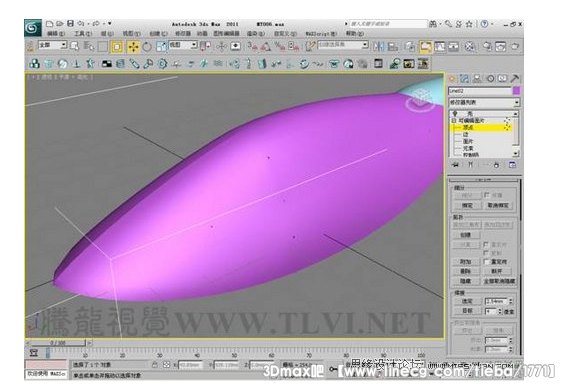The height and width of the screenshot is (388, 584).
Task: Click the purple object color swatch
Action: pos(516,90)
